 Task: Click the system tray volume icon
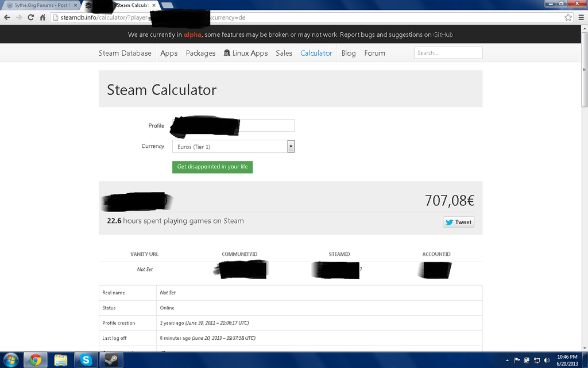click(546, 360)
